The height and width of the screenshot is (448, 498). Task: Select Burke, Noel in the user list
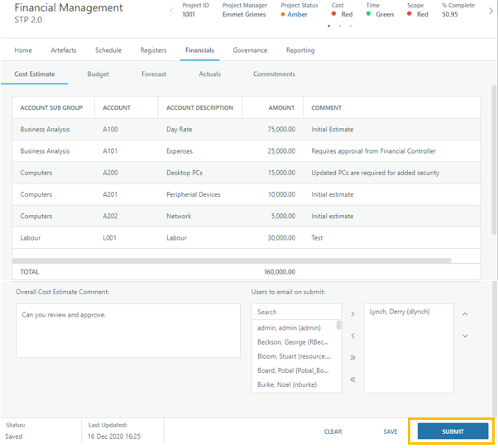287,384
